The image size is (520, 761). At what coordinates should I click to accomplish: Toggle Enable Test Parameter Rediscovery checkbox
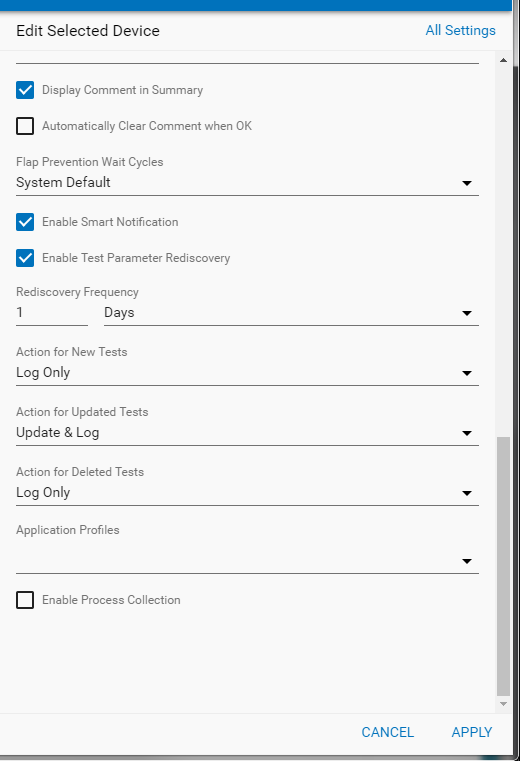(x=25, y=258)
